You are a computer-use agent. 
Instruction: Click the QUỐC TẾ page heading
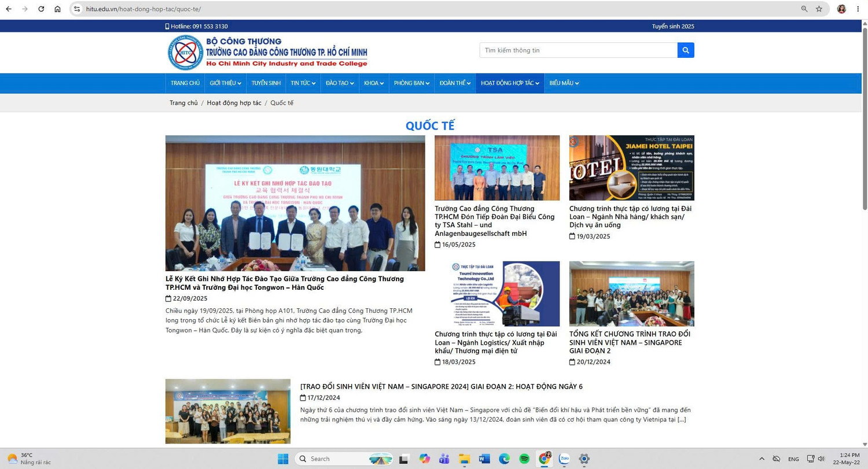pos(430,125)
